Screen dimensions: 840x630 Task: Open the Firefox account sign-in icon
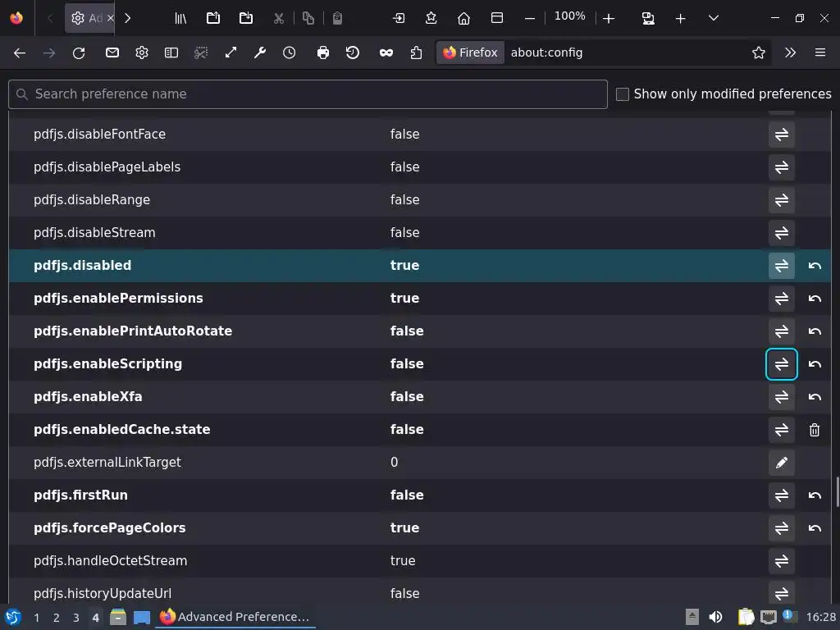click(x=399, y=18)
